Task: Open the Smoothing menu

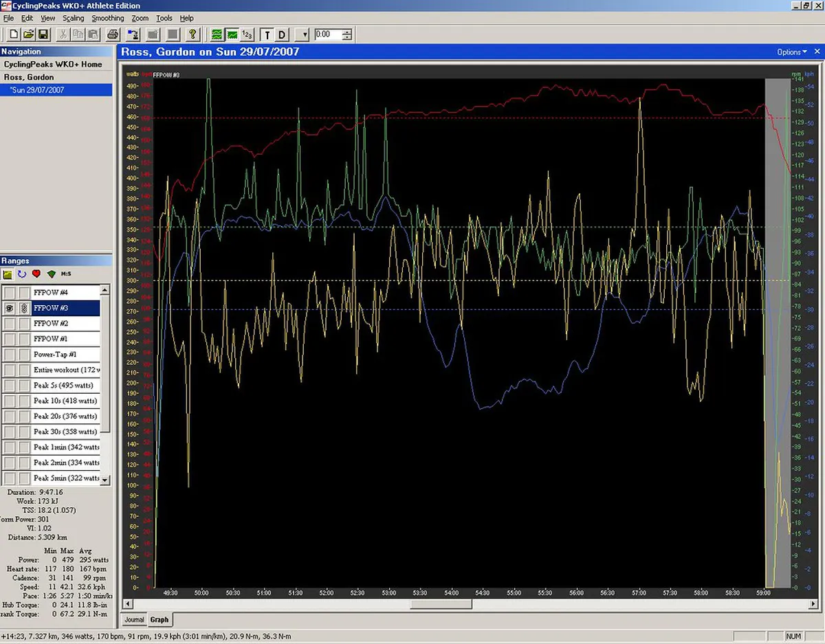Action: click(x=108, y=19)
